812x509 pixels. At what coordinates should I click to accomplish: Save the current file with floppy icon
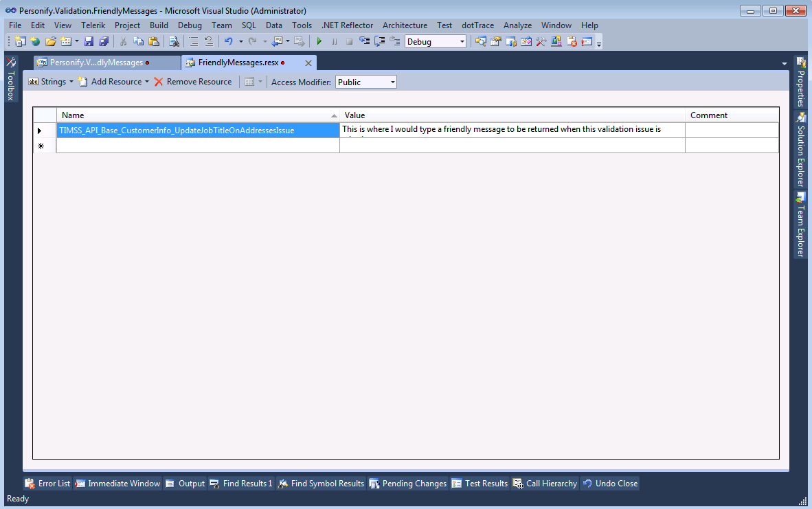[89, 41]
